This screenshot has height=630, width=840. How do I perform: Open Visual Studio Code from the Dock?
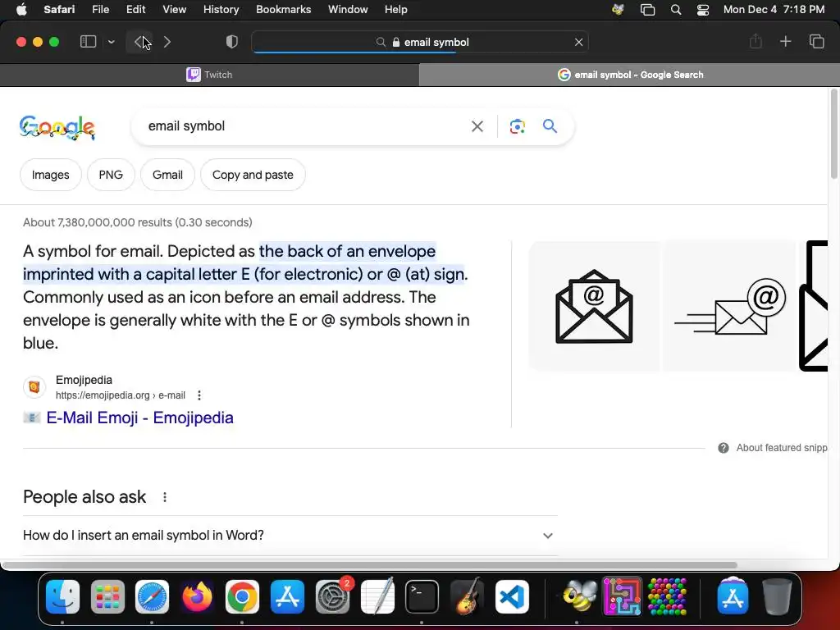512,596
